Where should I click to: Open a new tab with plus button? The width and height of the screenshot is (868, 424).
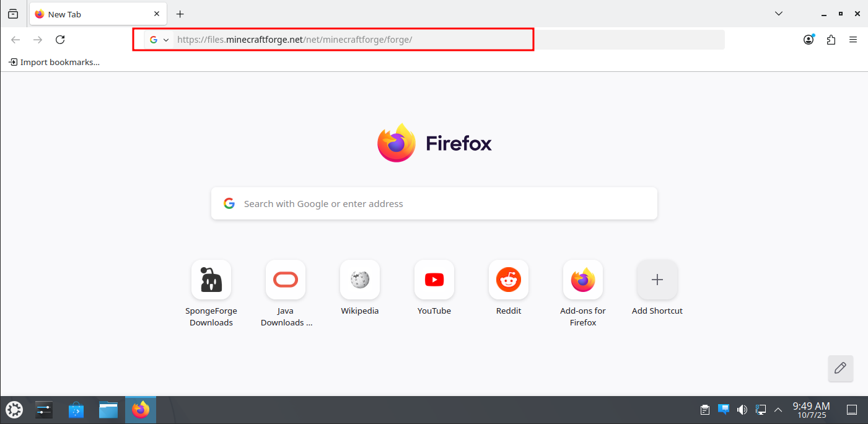click(x=180, y=14)
